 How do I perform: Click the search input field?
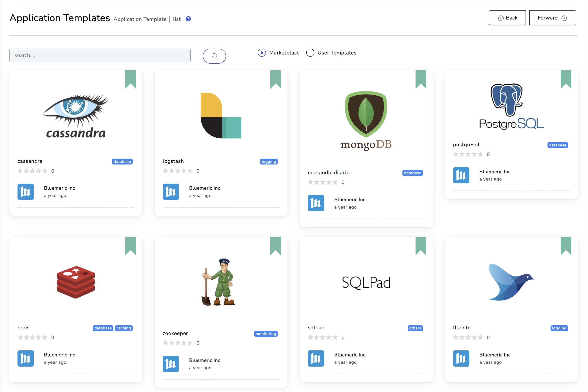pos(99,55)
